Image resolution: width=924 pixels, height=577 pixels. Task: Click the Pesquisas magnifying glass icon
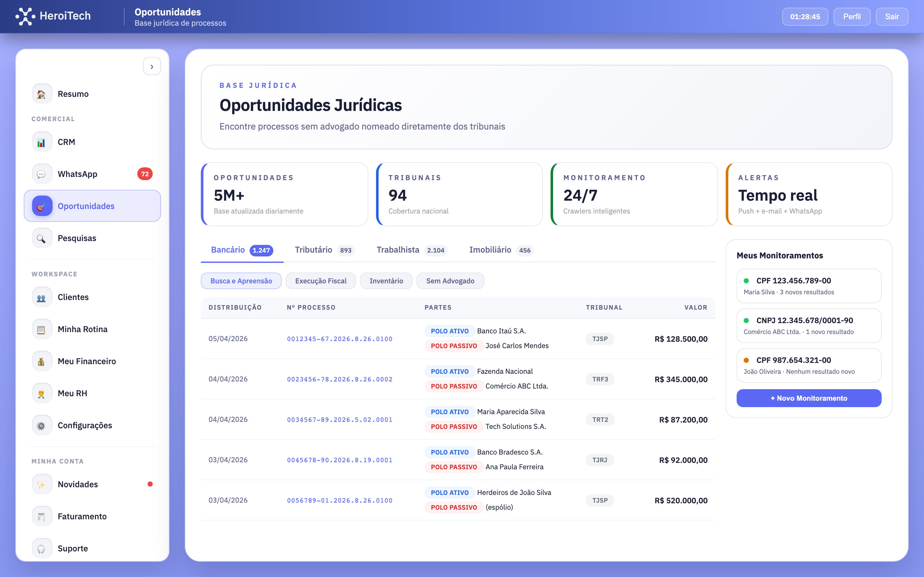(x=42, y=238)
